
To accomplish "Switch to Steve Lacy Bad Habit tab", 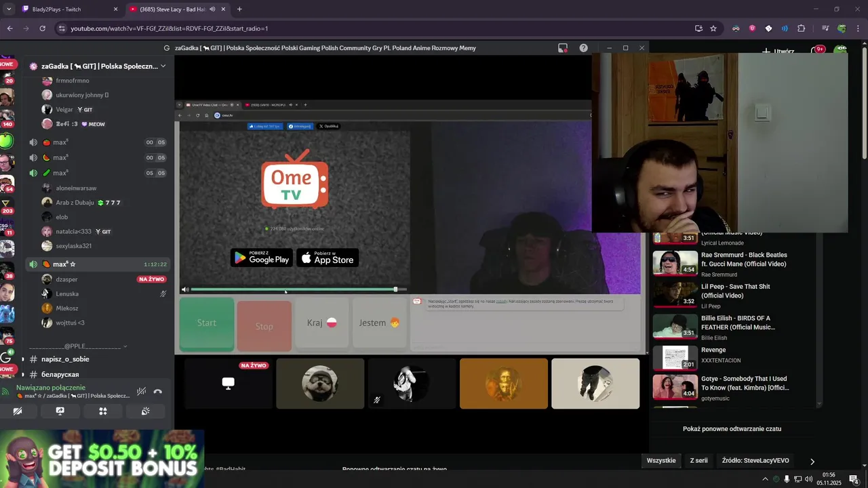I will [176, 9].
